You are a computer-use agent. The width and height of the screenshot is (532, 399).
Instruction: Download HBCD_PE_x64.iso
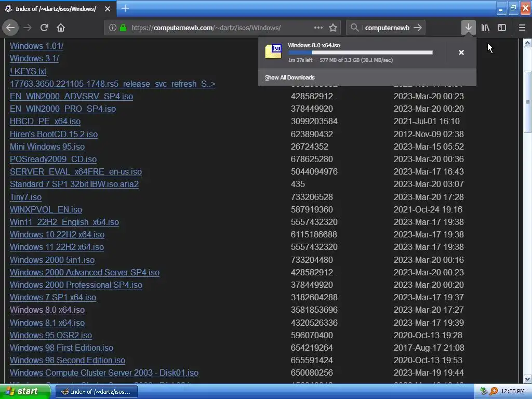click(45, 121)
